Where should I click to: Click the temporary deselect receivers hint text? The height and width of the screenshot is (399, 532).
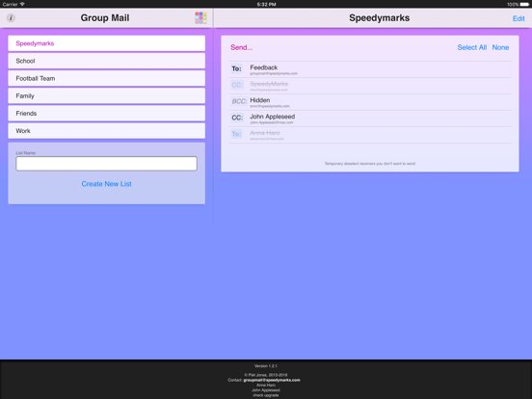click(x=370, y=164)
